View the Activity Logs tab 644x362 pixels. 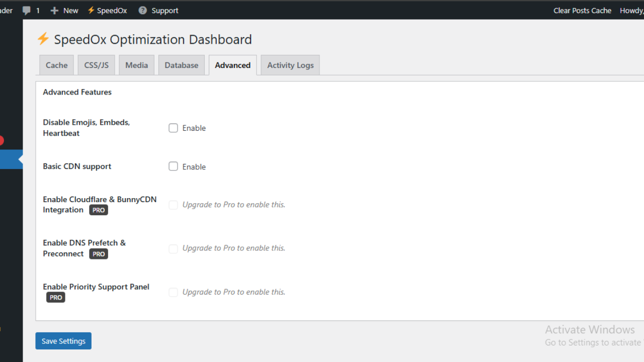[290, 65]
